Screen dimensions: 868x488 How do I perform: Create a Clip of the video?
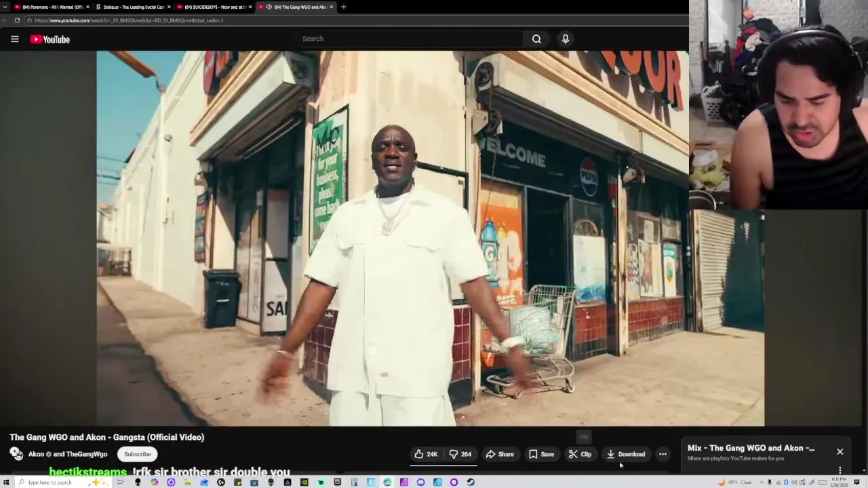pos(580,454)
